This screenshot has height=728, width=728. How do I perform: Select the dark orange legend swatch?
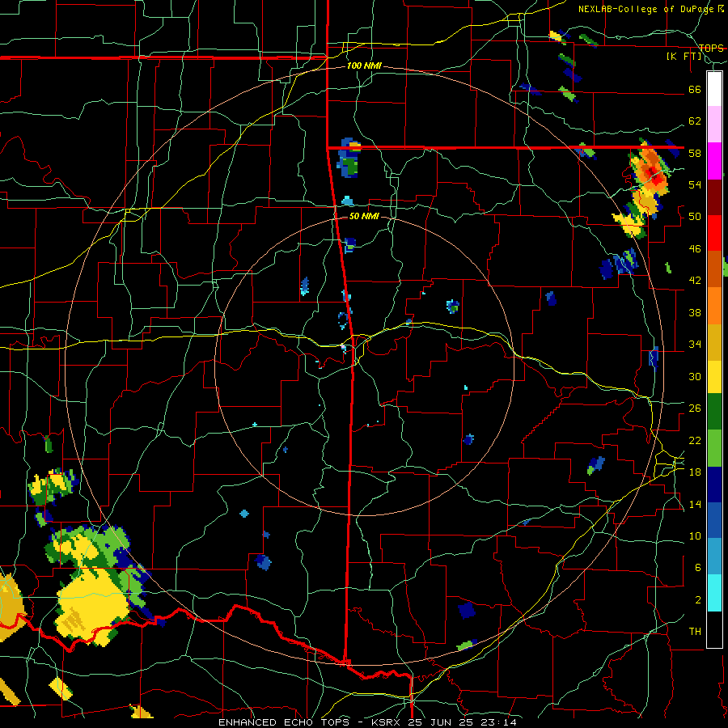(714, 269)
